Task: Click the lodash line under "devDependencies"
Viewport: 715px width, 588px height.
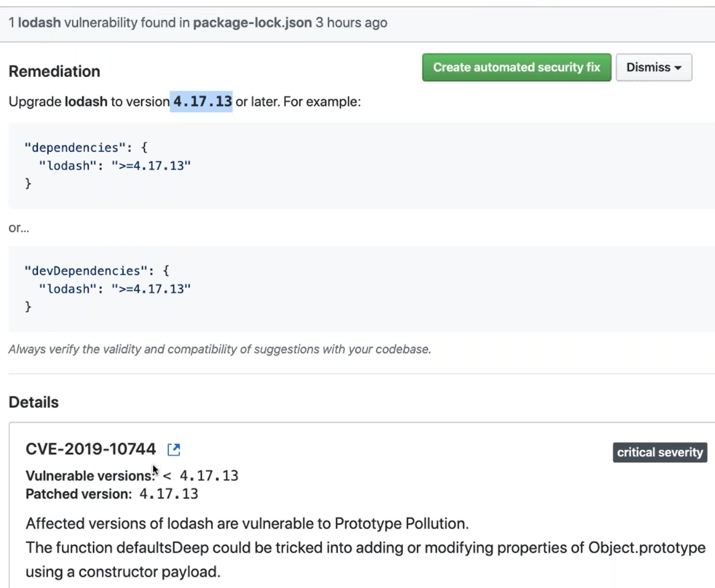Action: 115,289
